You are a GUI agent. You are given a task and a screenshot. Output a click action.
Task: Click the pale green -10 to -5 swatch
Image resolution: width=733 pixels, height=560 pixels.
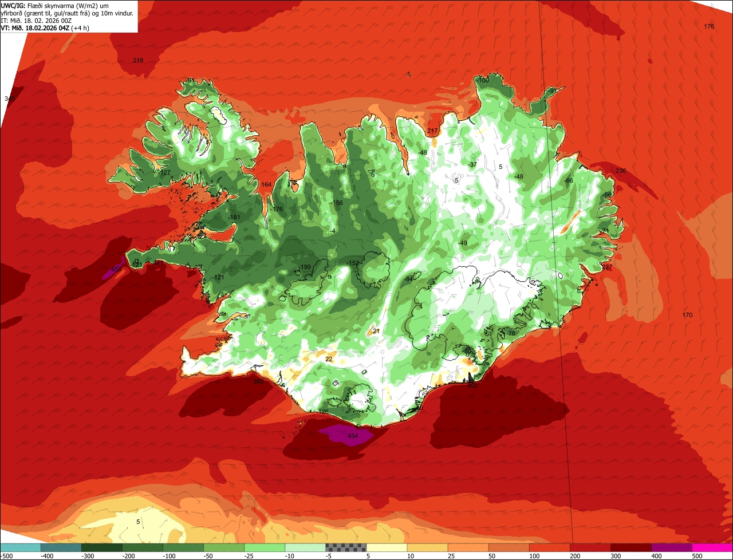coord(305,547)
